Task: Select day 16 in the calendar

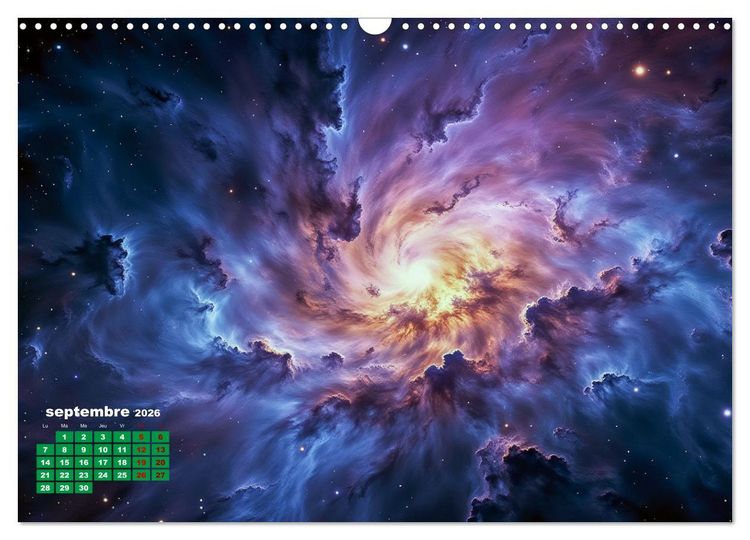Action: 84,463
